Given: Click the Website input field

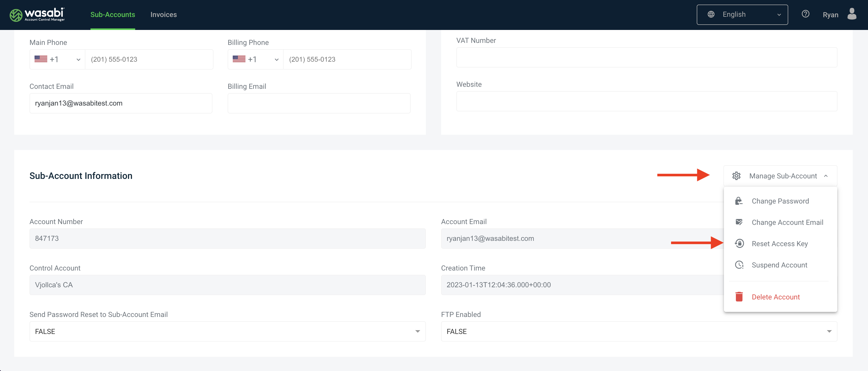Looking at the screenshot, I should [x=646, y=101].
